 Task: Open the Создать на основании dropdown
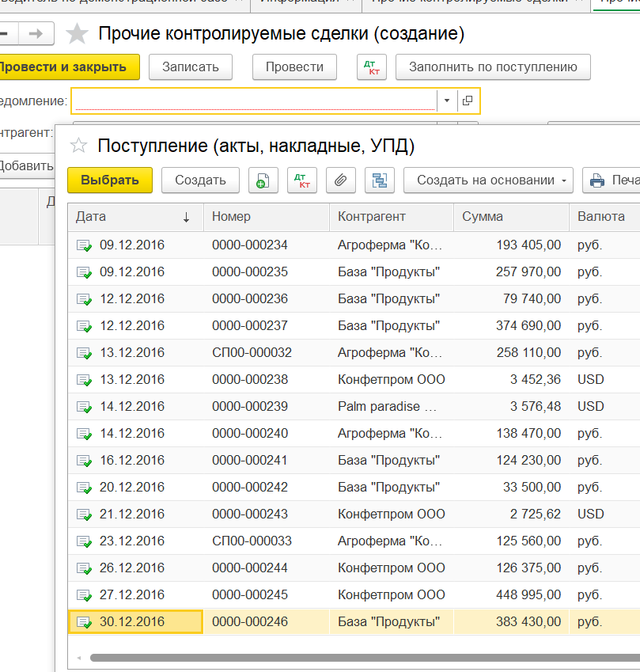point(488,180)
